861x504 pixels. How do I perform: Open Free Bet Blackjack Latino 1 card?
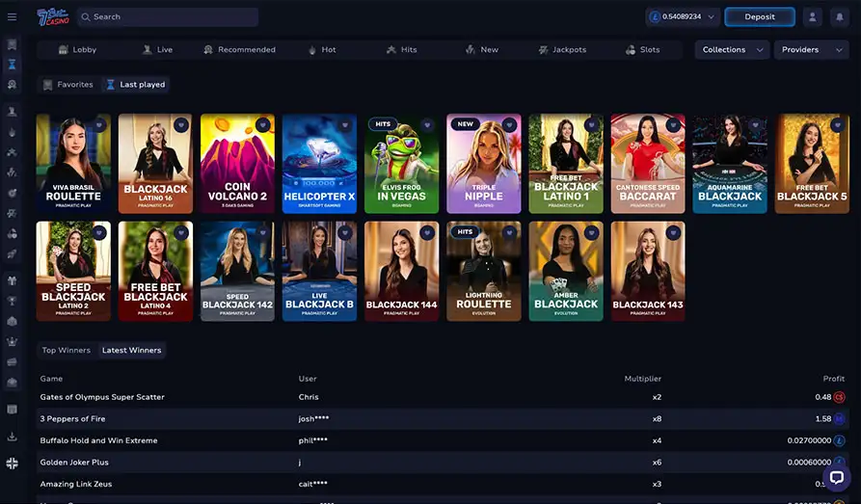(566, 164)
